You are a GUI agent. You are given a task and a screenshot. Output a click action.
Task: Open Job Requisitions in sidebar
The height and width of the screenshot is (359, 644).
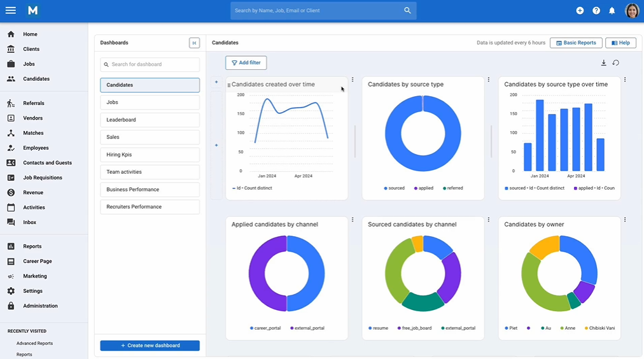coord(42,178)
